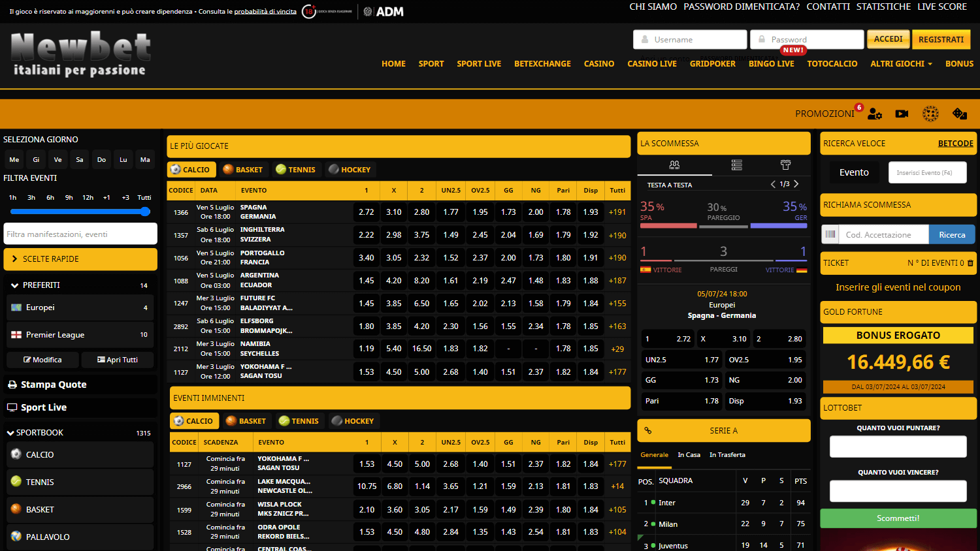Image resolution: width=980 pixels, height=551 pixels.
Task: Click the Europei flag icon in Preferiti
Action: [16, 307]
